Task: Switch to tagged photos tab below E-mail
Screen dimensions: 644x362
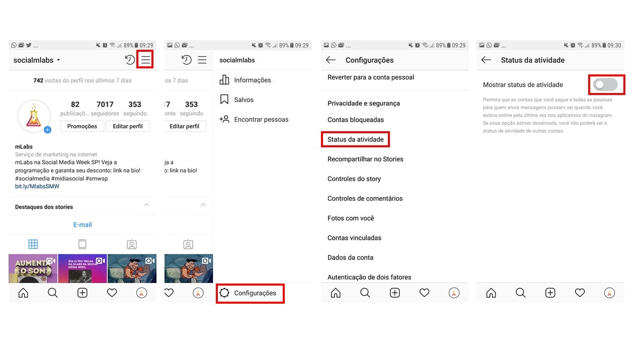Action: pos(132,244)
